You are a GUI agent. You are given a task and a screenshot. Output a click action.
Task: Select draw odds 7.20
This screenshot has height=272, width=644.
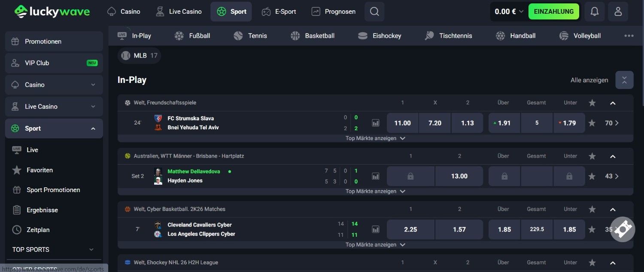(435, 123)
